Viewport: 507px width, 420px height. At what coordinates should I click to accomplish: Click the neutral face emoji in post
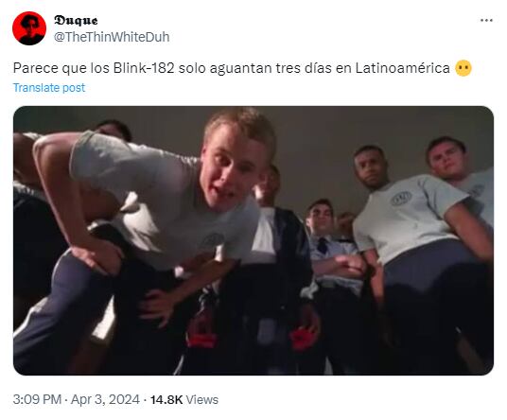(463, 68)
